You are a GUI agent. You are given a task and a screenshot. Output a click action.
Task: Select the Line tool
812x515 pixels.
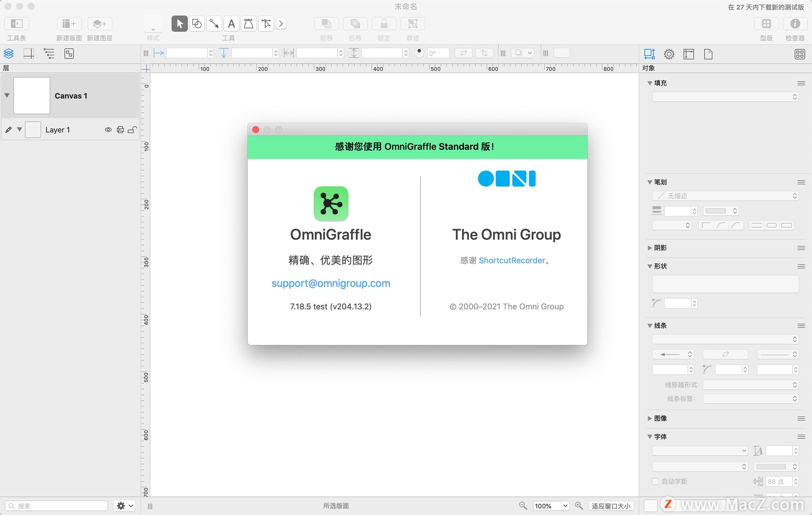(x=214, y=24)
